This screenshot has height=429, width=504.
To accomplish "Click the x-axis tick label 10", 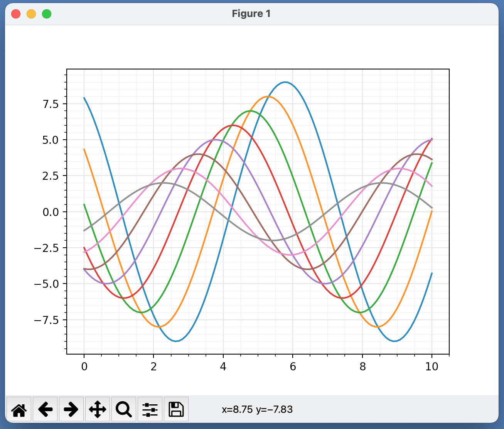I will (x=432, y=367).
